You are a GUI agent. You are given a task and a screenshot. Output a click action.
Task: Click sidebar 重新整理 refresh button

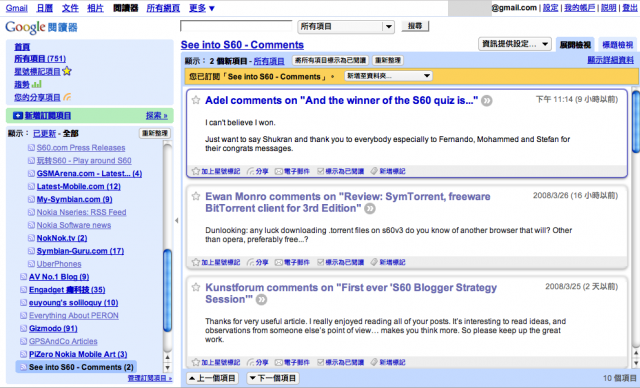[155, 133]
